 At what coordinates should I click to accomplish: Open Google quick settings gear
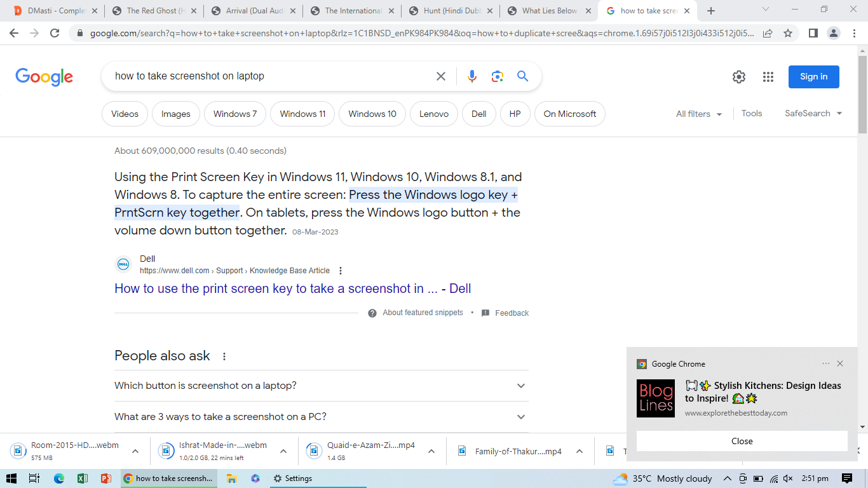coord(738,77)
